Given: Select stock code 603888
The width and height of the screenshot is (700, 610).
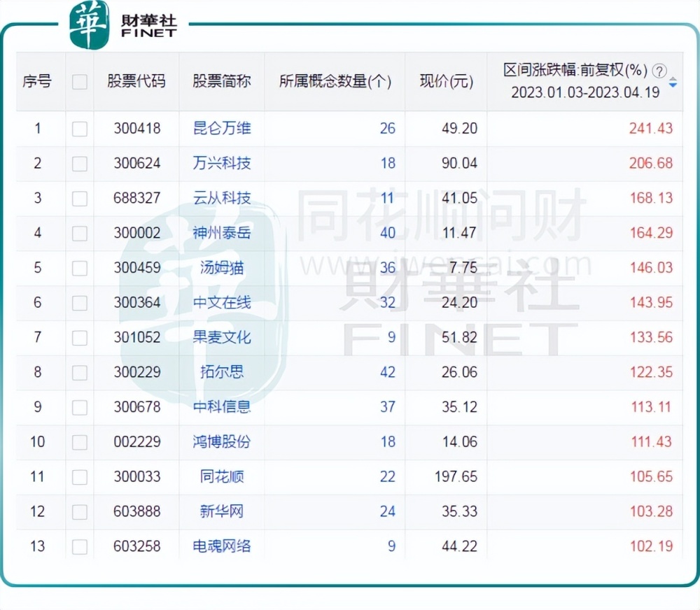Looking at the screenshot, I should [x=136, y=511].
